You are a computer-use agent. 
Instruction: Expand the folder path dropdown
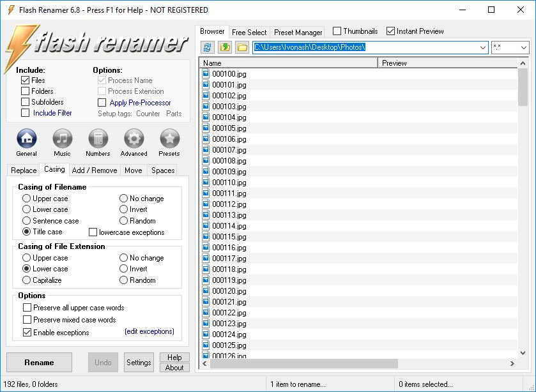point(482,48)
